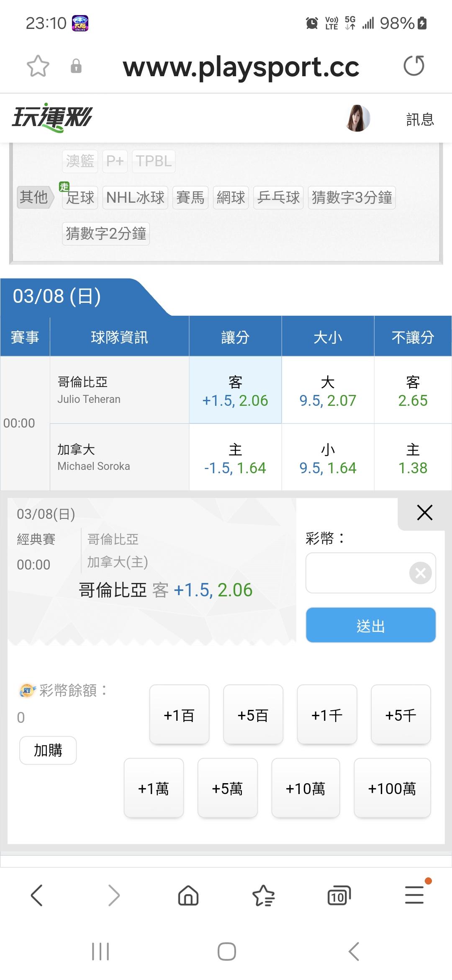This screenshot has width=452, height=980.
Task: Close the bet slip panel
Action: coord(424,513)
